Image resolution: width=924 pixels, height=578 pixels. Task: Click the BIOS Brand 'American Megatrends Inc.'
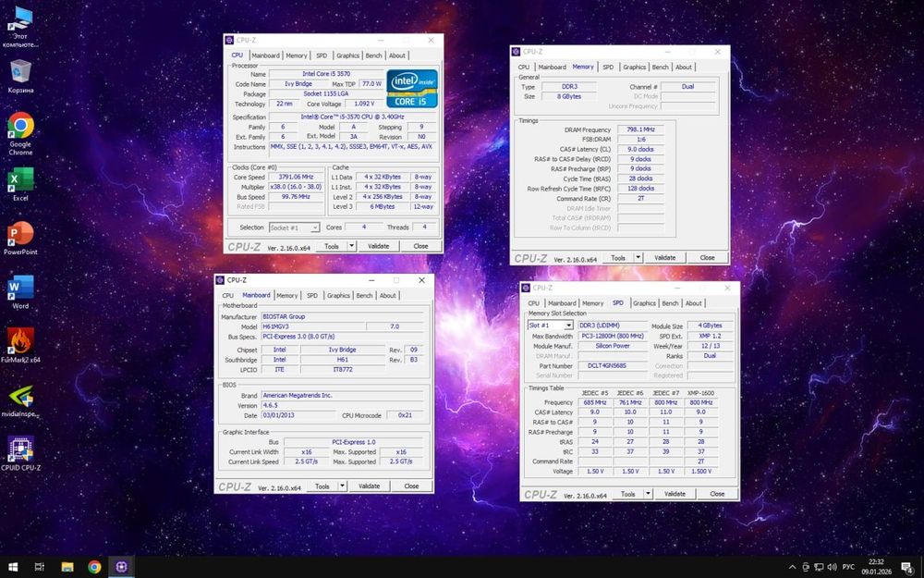[343, 396]
